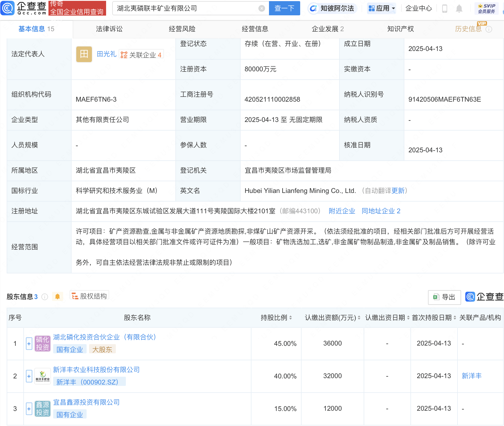504x426 pixels.
Task: Click the shareholder alert bell icon
Action: 58,297
